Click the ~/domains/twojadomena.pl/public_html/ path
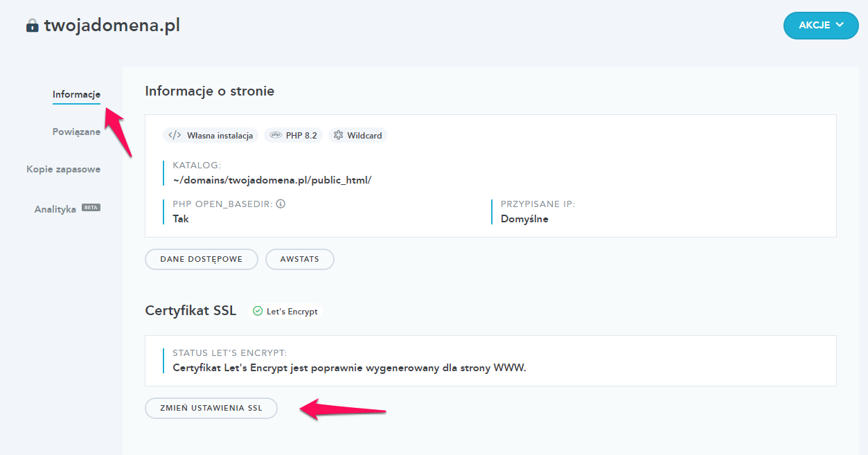 [272, 179]
